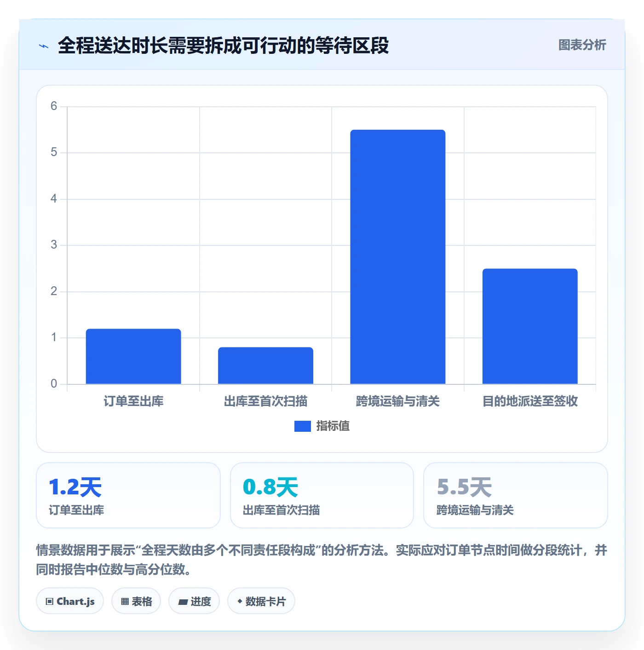
Task: Click the description paragraph starting 情景数据用于展示
Action: point(322,560)
